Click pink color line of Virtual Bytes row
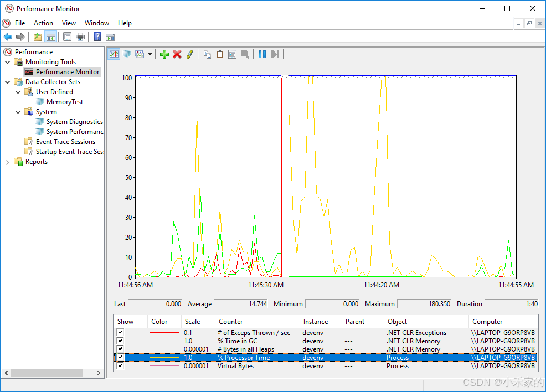546x392 pixels. 164,366
